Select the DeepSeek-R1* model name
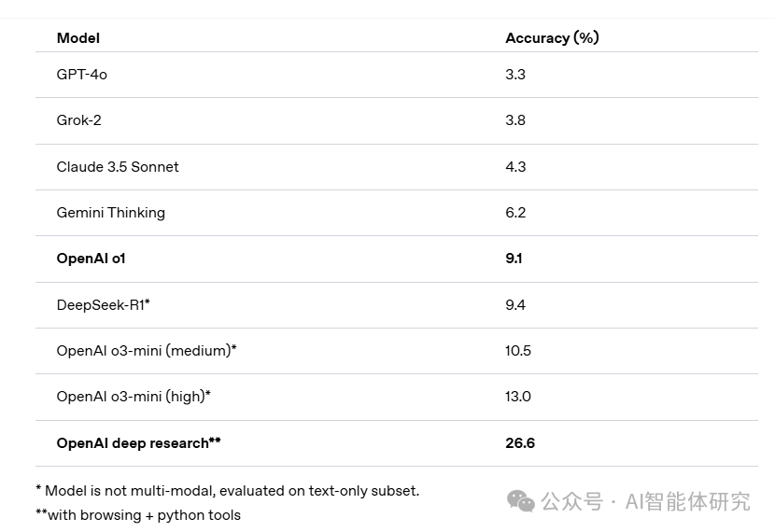Screen dimensions: 775x532 tap(104, 304)
